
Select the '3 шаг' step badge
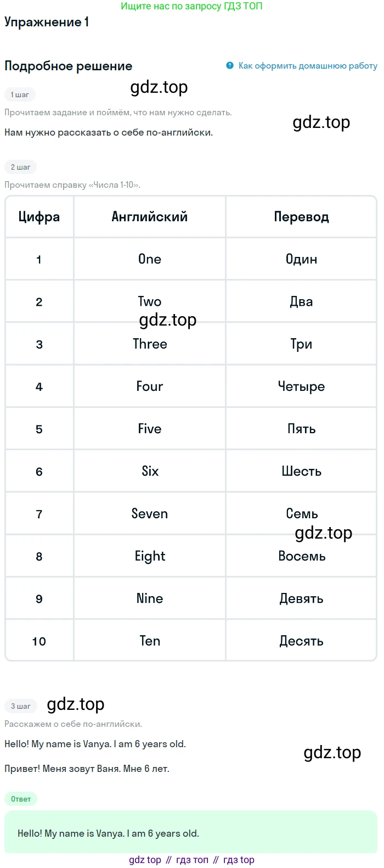coord(20,706)
